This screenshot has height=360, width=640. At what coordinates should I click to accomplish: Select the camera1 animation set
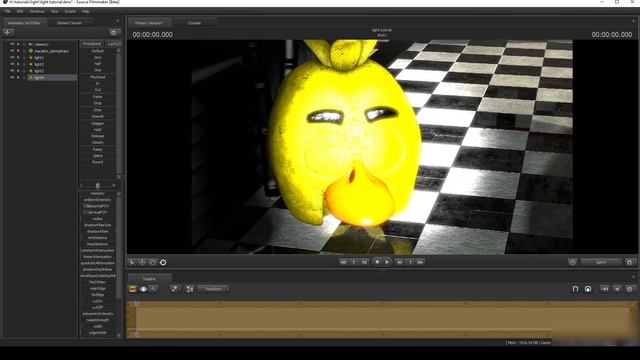point(42,44)
